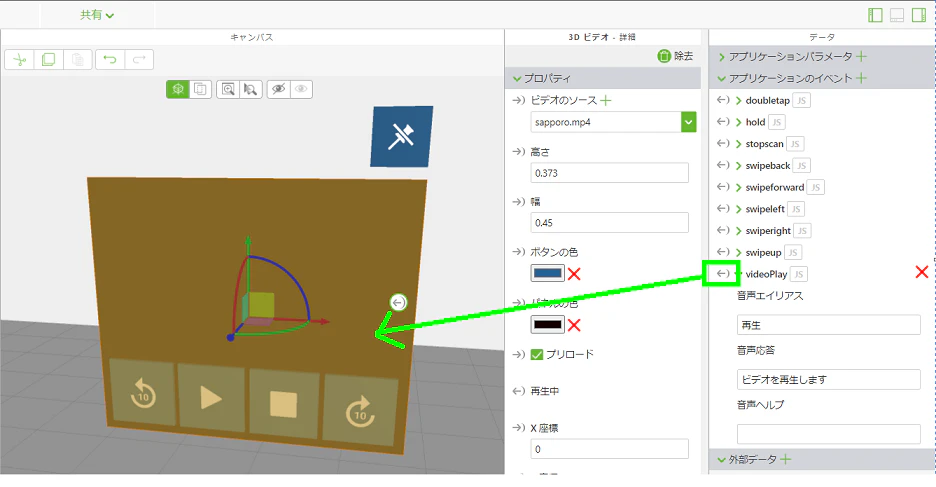Click the binding icon next to 幅
The width and height of the screenshot is (936, 487).
pos(518,202)
